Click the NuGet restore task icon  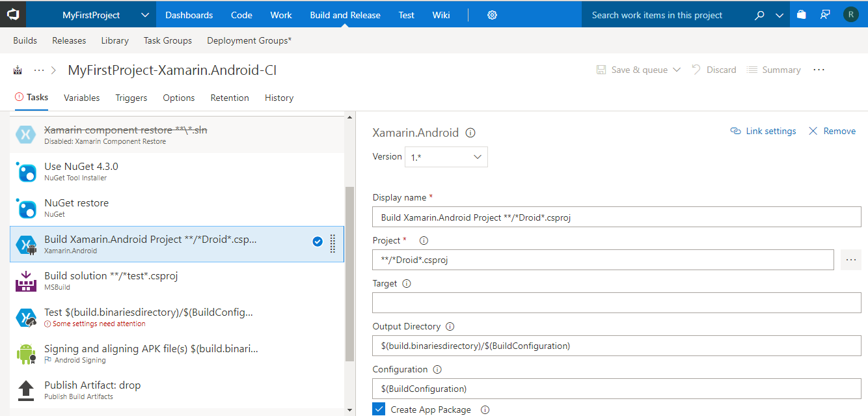[x=26, y=208]
